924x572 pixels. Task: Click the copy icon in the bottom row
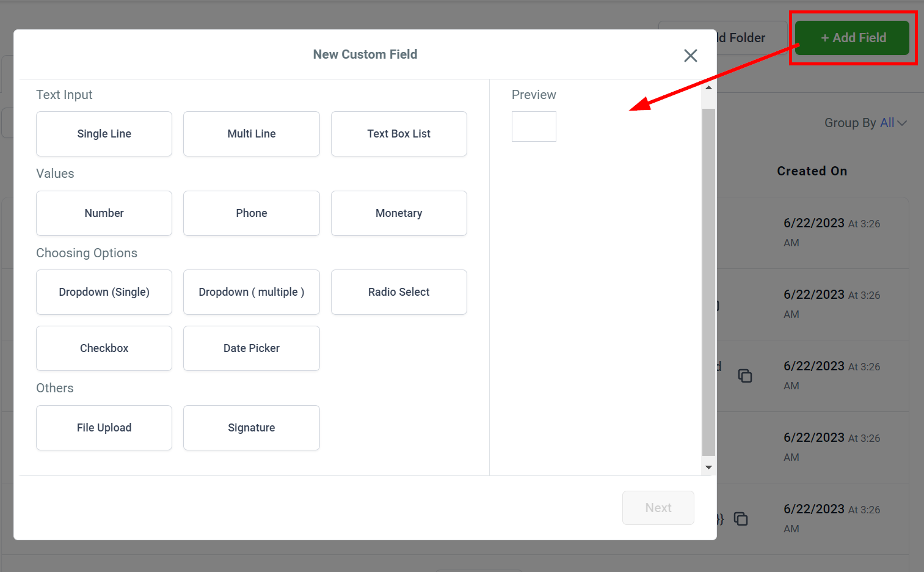click(x=741, y=519)
